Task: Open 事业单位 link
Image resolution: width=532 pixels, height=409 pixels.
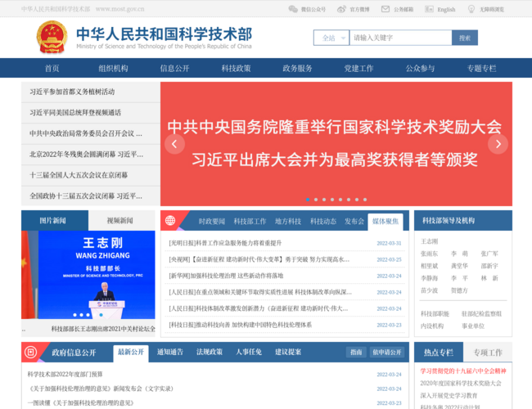Action: click(x=473, y=326)
